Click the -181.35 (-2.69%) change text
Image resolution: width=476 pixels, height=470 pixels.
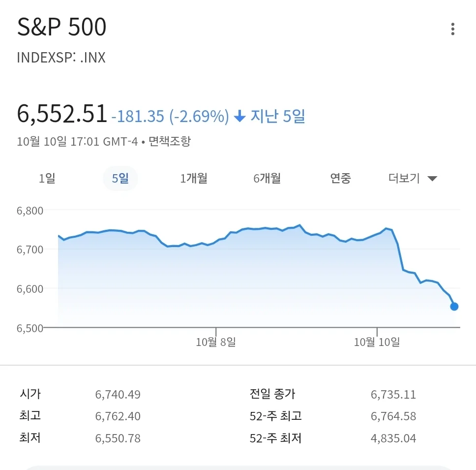[x=170, y=117]
